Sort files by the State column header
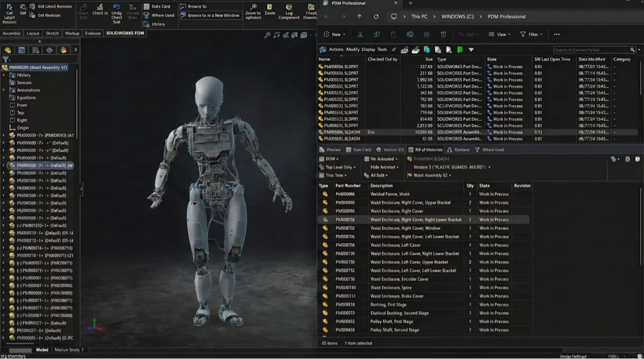Image resolution: width=644 pixels, height=359 pixels. (509, 59)
